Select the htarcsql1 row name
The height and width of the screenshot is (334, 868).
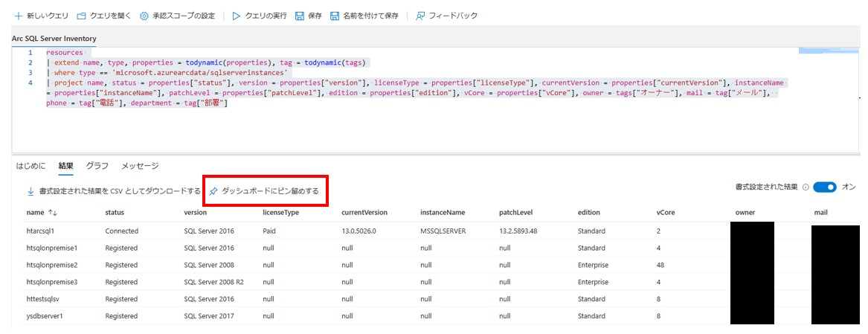pos(40,231)
